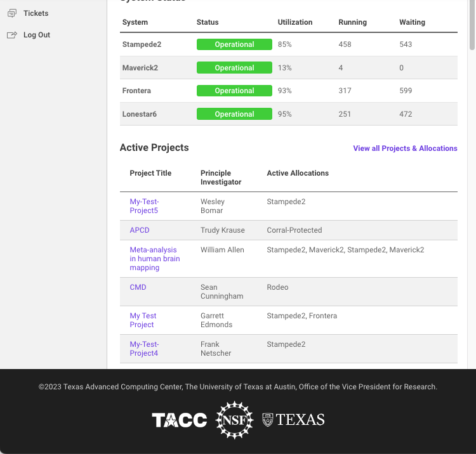
Task: Click the Maverick2 system name
Action: click(140, 68)
